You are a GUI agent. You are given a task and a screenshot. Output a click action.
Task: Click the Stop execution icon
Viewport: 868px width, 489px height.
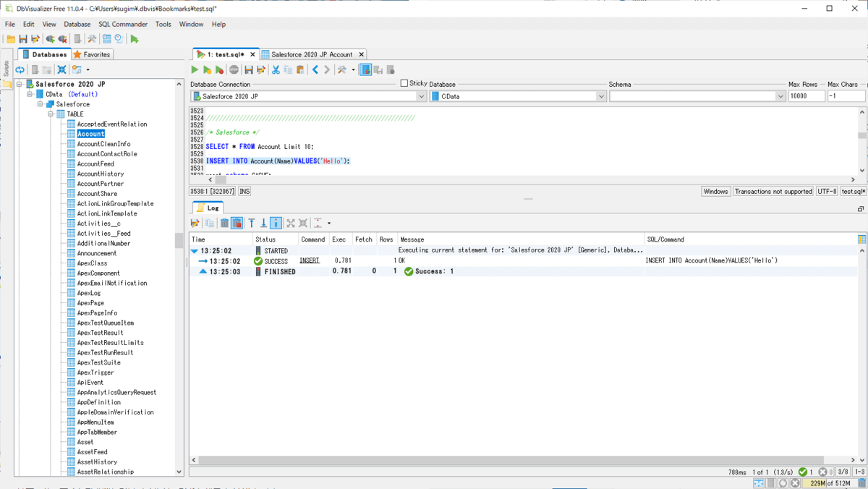click(x=234, y=70)
